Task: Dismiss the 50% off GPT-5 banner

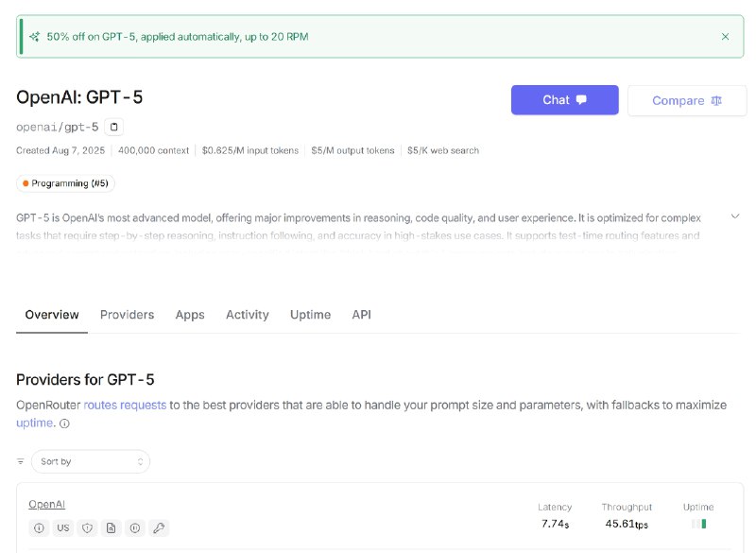Action: click(x=726, y=36)
